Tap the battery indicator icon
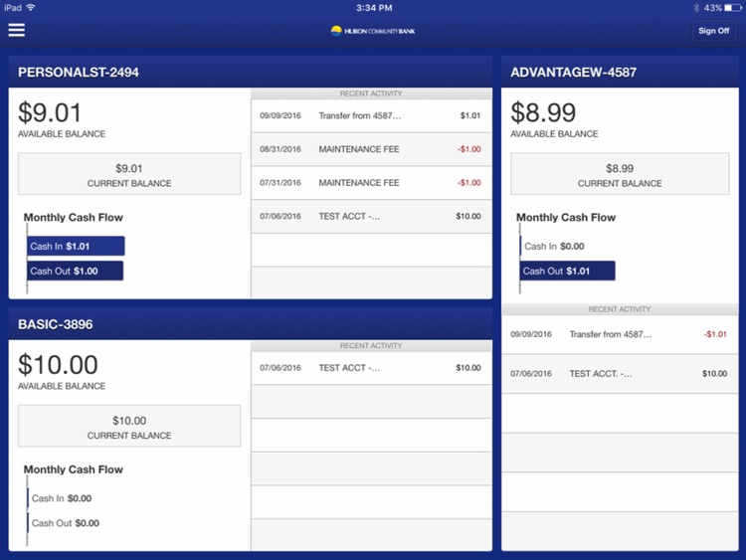 (x=733, y=8)
